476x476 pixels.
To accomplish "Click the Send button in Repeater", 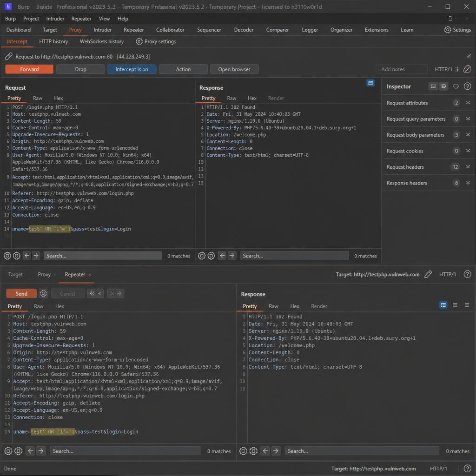I will tap(21, 294).
